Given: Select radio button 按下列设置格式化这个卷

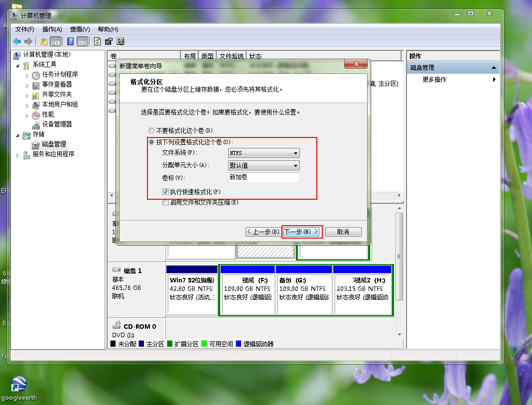Looking at the screenshot, I should [x=151, y=141].
